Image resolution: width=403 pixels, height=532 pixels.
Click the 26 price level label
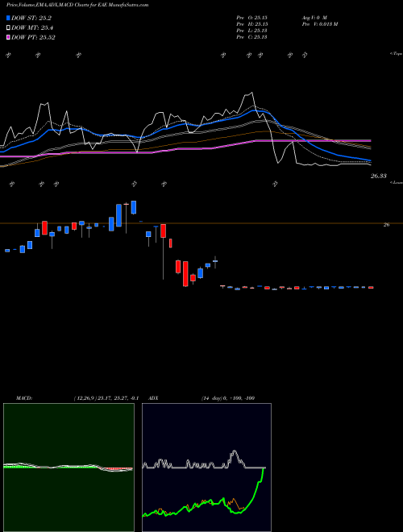[386, 225]
